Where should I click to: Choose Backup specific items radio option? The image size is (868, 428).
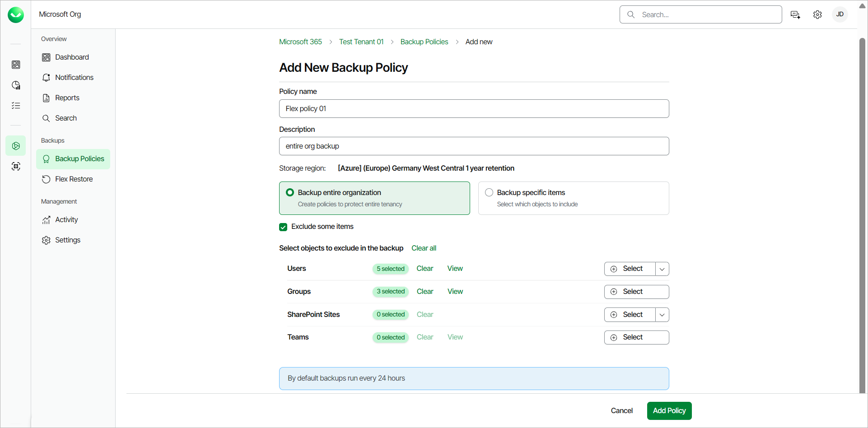[x=489, y=192]
